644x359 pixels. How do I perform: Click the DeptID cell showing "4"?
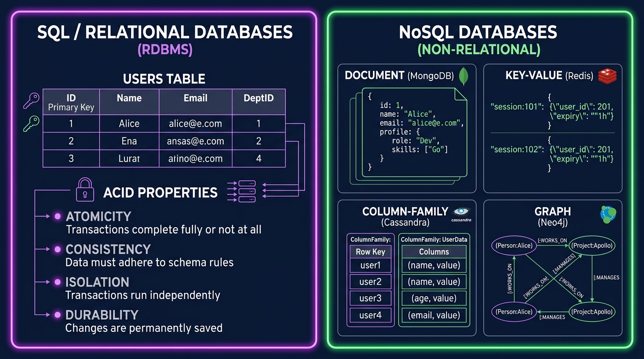[x=259, y=158]
